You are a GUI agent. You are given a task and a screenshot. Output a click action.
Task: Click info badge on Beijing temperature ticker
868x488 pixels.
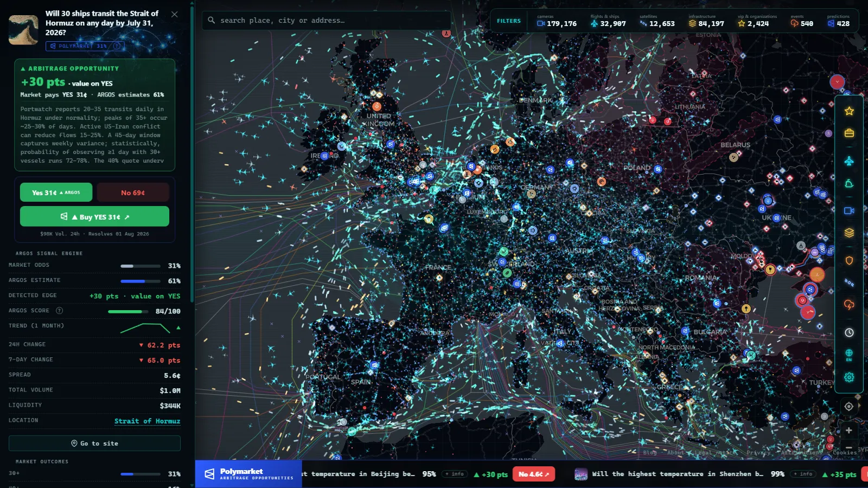click(455, 474)
